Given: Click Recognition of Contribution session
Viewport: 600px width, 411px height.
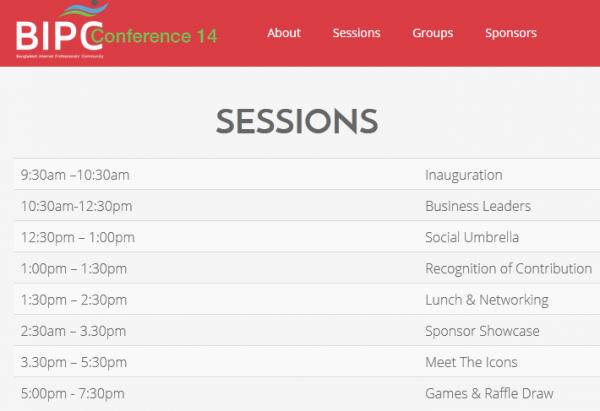Looking at the screenshot, I should [508, 268].
